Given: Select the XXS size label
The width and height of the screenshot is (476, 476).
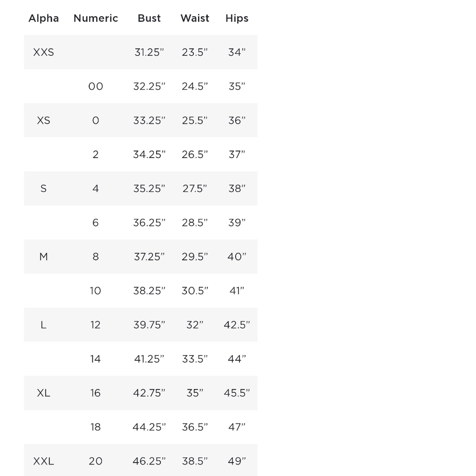Looking at the screenshot, I should coord(43,52).
